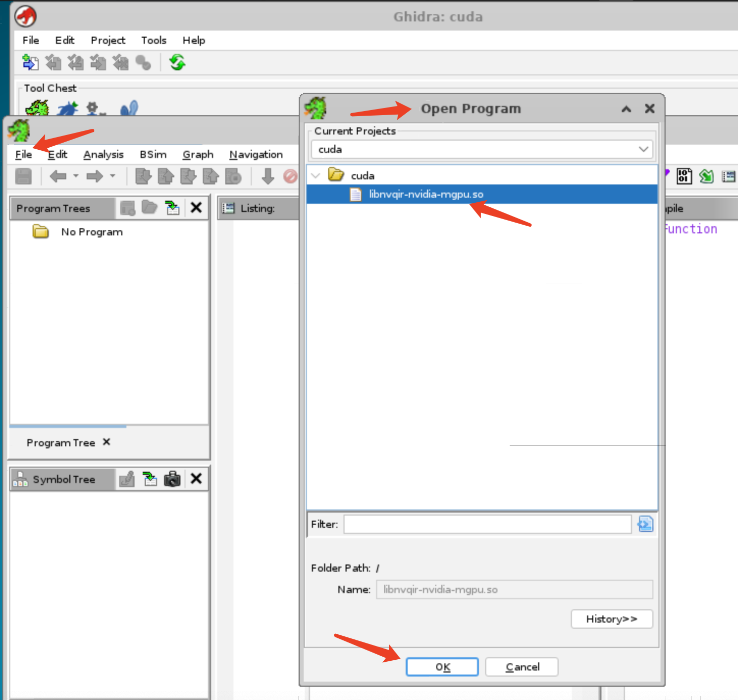
Task: Close the Program Tree tab
Action: tap(107, 442)
